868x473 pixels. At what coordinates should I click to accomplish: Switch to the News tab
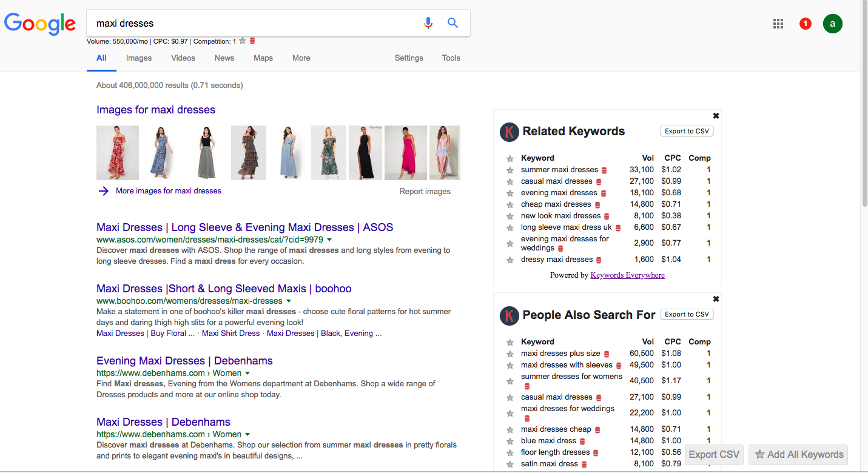coord(224,58)
